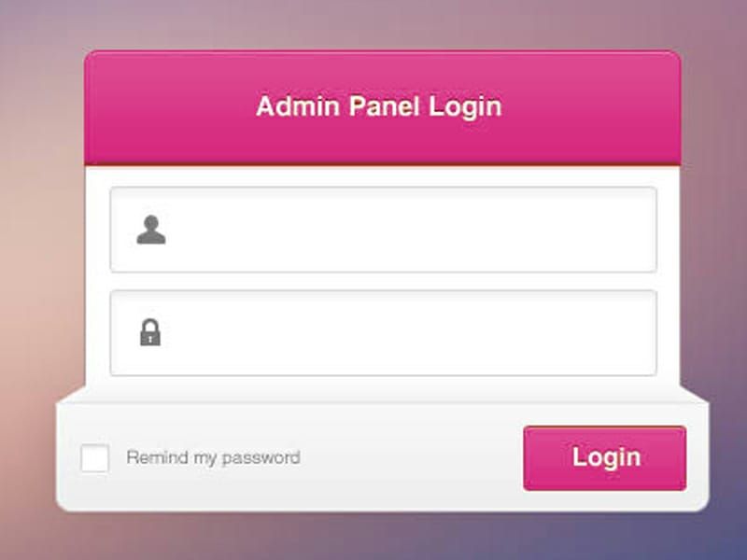Toggle the empty square checkbox near Login
Image resolution: width=747 pixels, height=560 pixels.
[x=95, y=458]
